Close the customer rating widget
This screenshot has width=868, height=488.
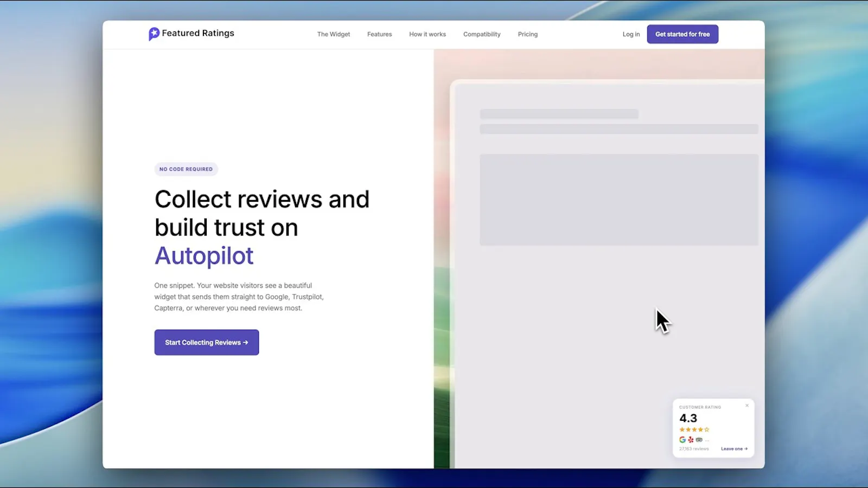tap(747, 406)
